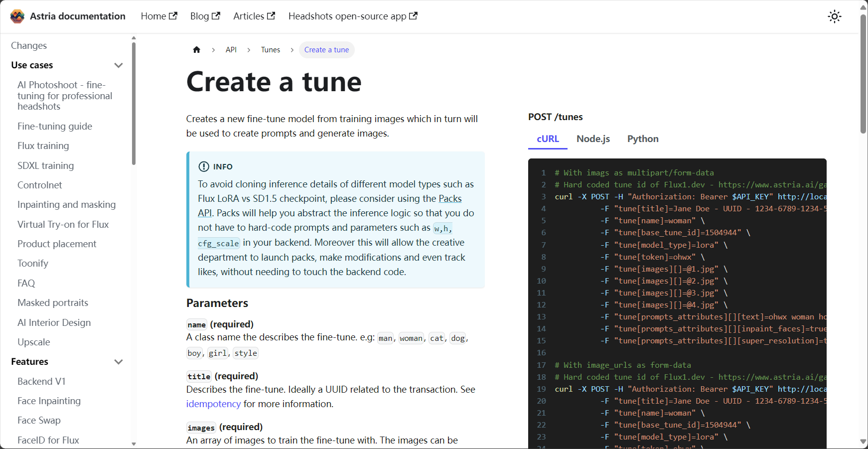
Task: Open the Articles external link
Action: [254, 16]
